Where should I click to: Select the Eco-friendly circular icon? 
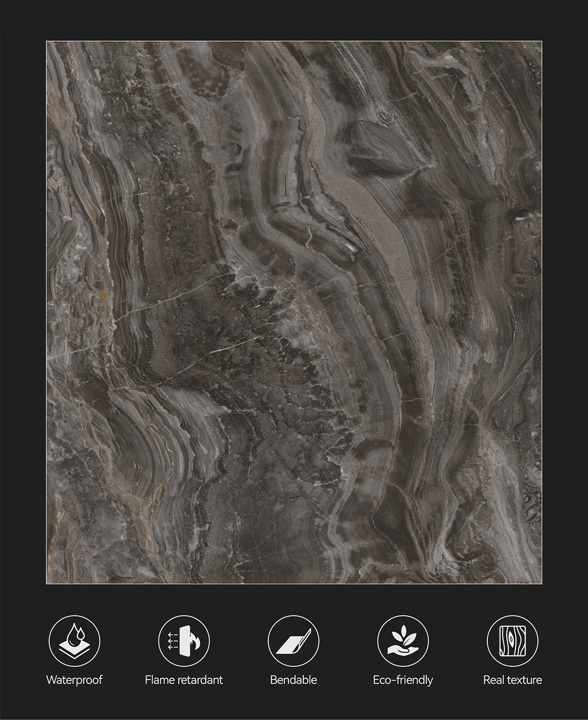click(x=403, y=641)
